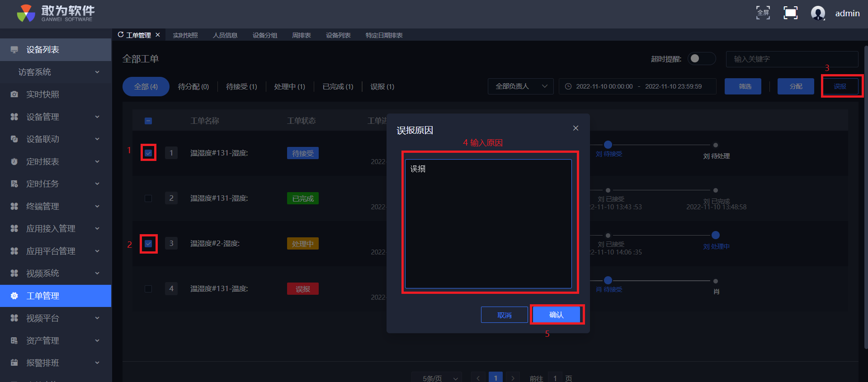Click the 设备管理 sidebar icon

point(14,117)
